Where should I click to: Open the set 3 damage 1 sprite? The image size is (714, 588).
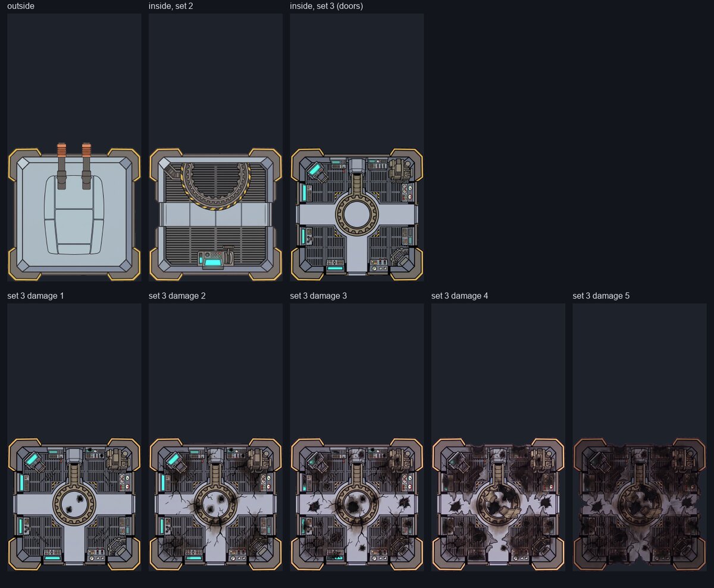(x=74, y=438)
